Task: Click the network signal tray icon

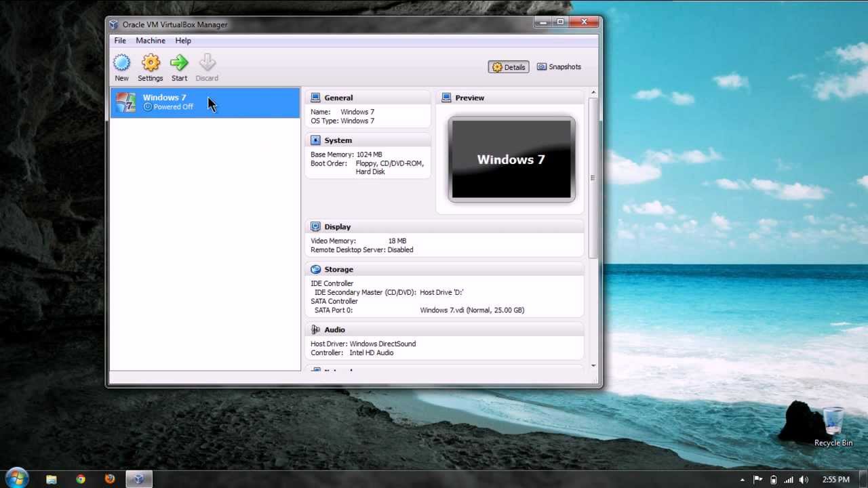Action: click(789, 480)
